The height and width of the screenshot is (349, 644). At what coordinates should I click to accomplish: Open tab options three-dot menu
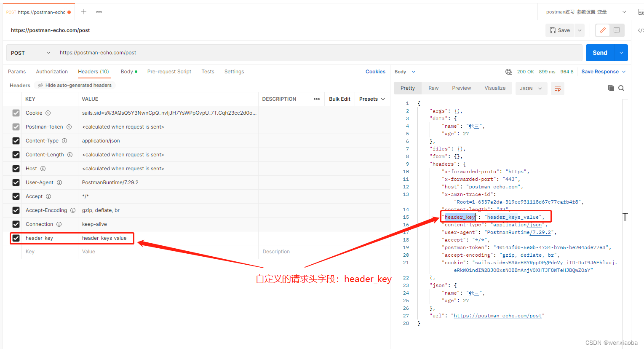click(x=99, y=12)
